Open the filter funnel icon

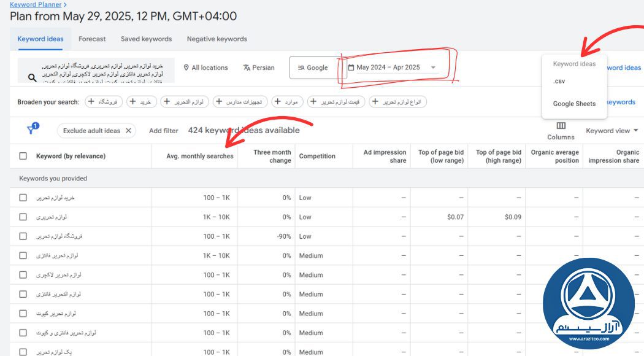point(32,130)
